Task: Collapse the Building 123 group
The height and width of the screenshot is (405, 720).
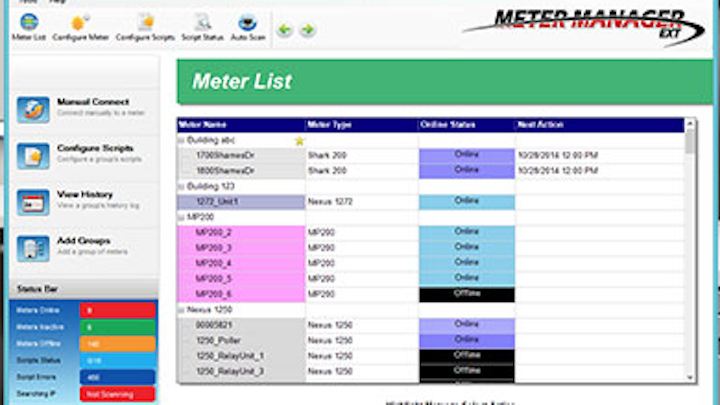Action: pos(181,186)
